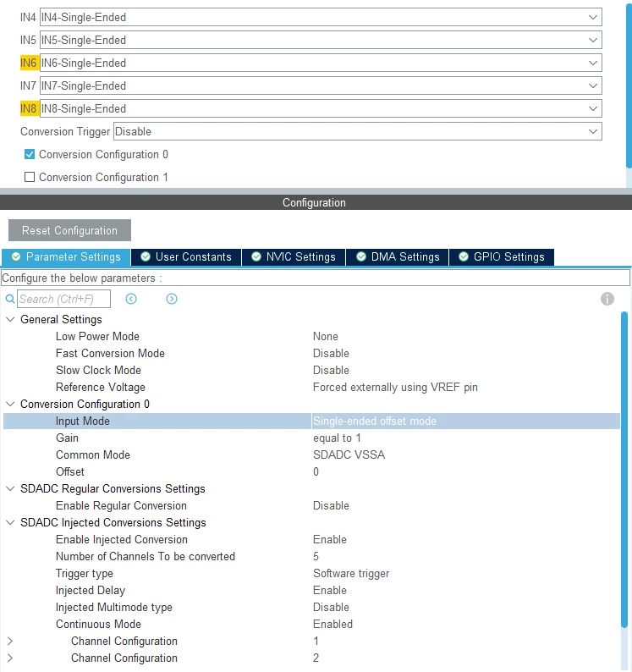Open the GPIO Settings tab
Image resolution: width=632 pixels, height=672 pixels.
click(x=502, y=256)
